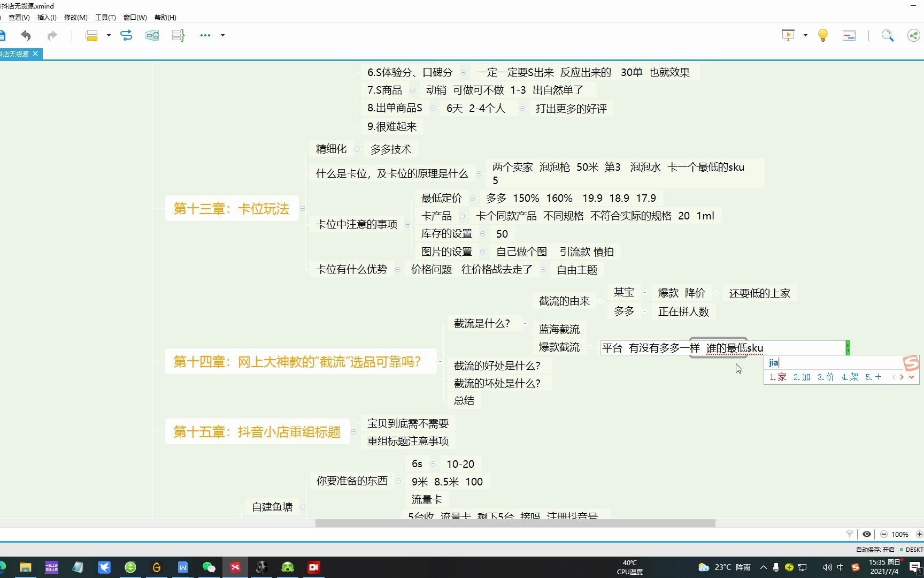
Task: Close the 抖店无货源 document tab
Action: [35, 54]
